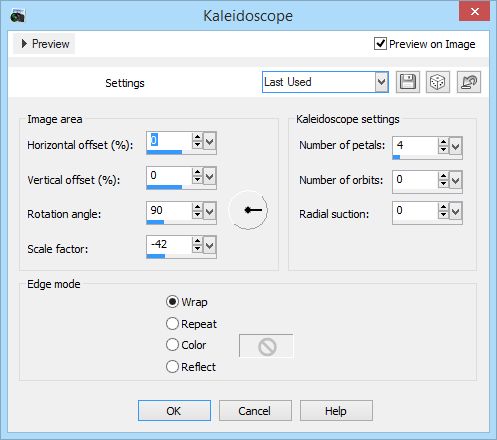Click the reset to default icon

[469, 82]
